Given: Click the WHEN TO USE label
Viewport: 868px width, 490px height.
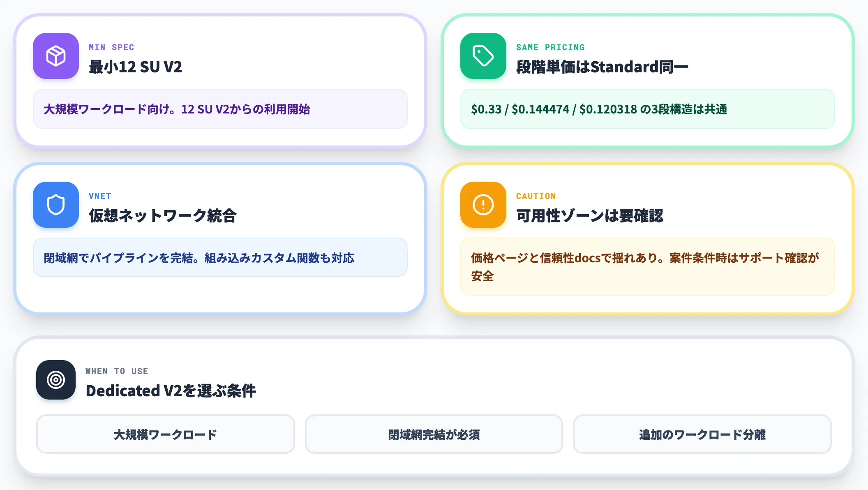Looking at the screenshot, I should 117,371.
